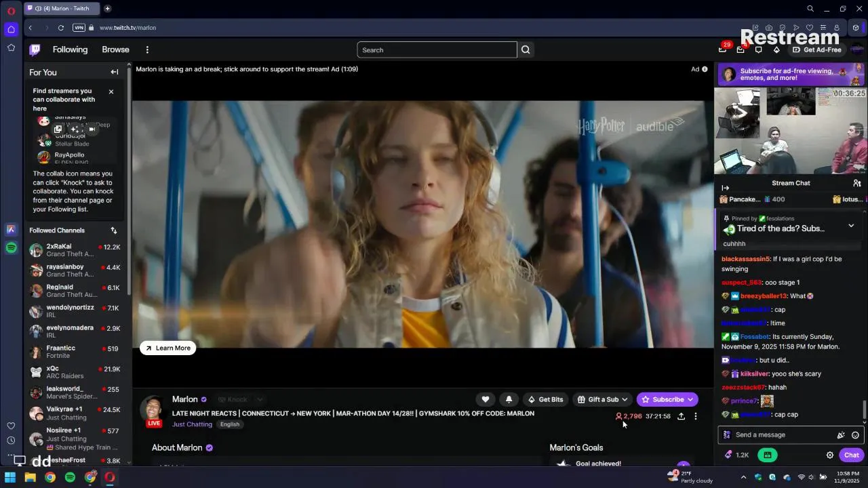Reload the page in Opera
Viewport: 868px width, 488px height.
click(61, 28)
